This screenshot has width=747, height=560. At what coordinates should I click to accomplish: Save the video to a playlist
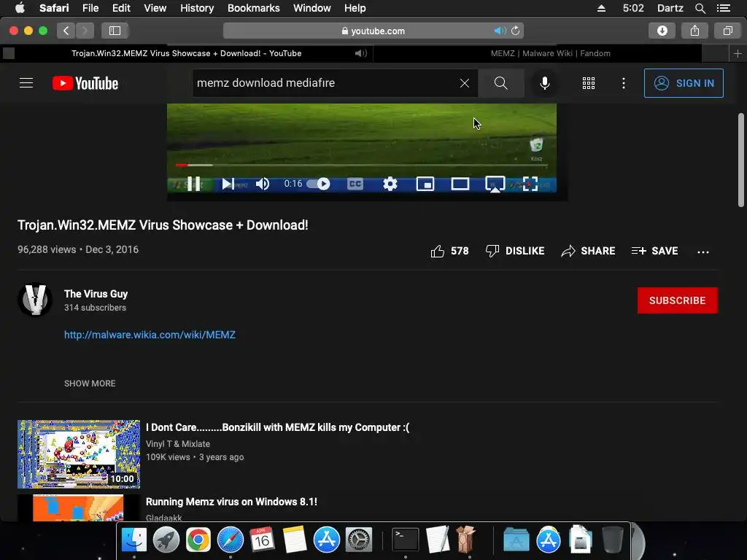point(654,251)
